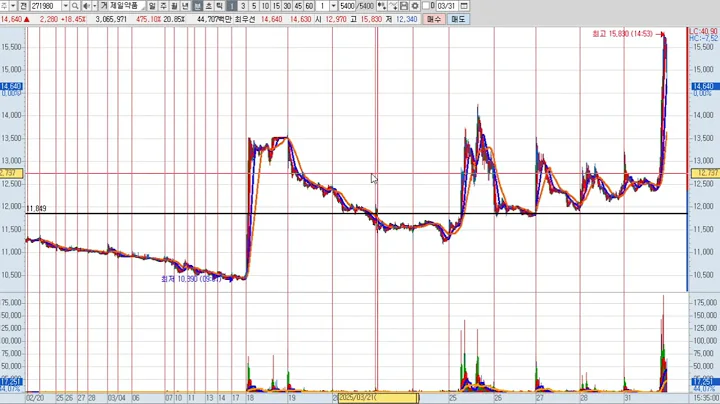Image resolution: width=720 pixels, height=404 pixels.
Task: Click the 11,849 horizontal line label
Action: coord(36,208)
